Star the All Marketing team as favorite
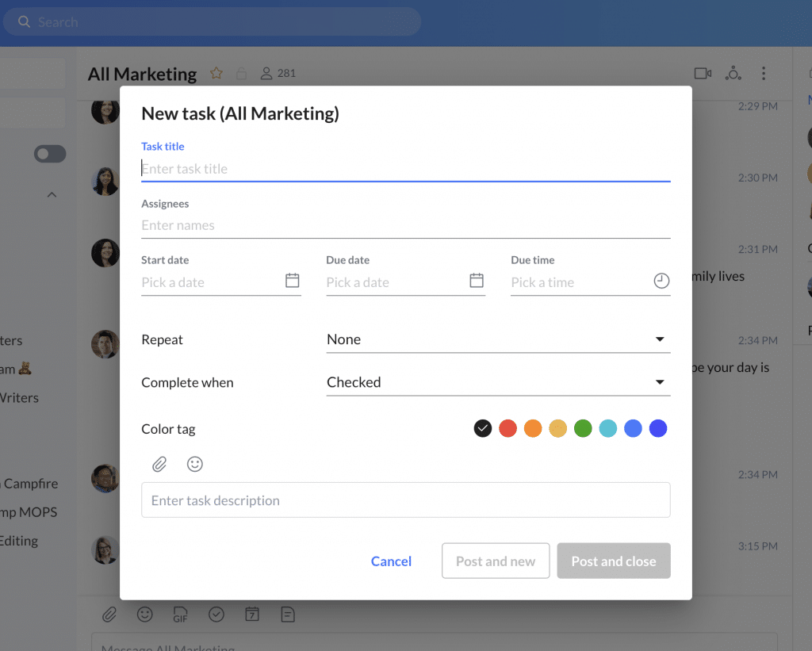This screenshot has width=812, height=651. pos(216,74)
